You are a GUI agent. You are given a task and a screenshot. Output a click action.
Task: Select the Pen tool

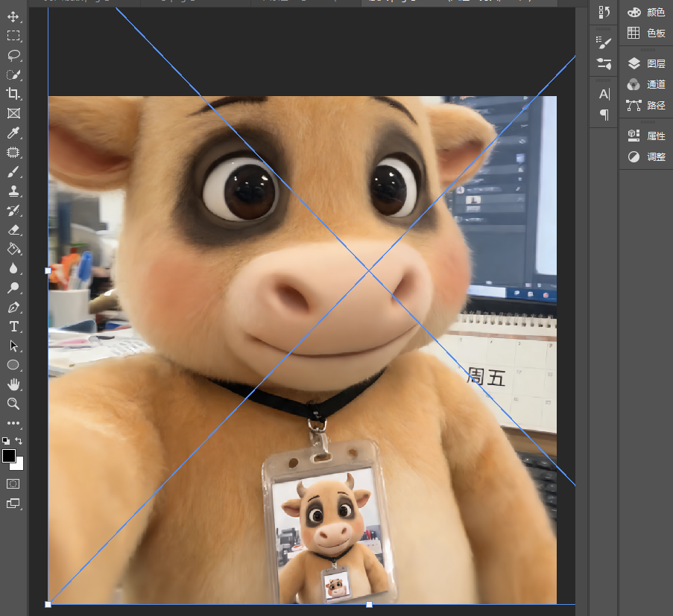[13, 308]
